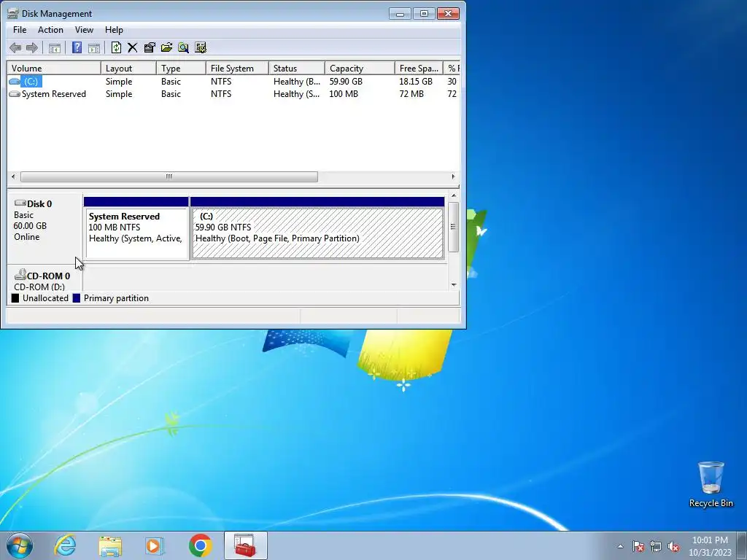Click the blue Primary partition legend swatch
The image size is (747, 560).
76,298
